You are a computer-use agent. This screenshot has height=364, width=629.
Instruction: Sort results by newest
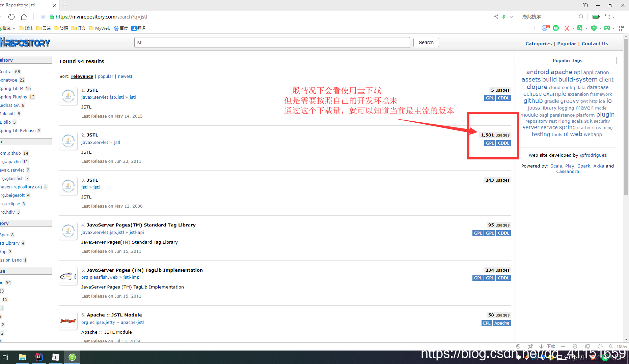tap(125, 77)
